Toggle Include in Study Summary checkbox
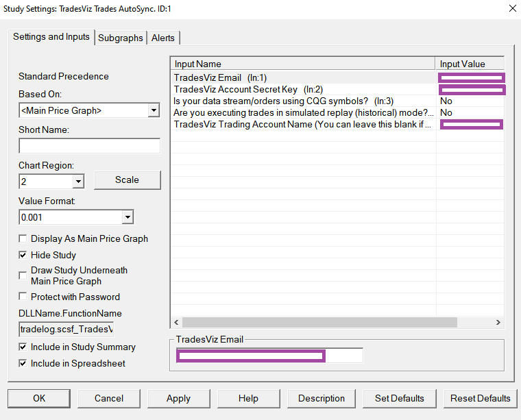The image size is (521, 420). [23, 347]
